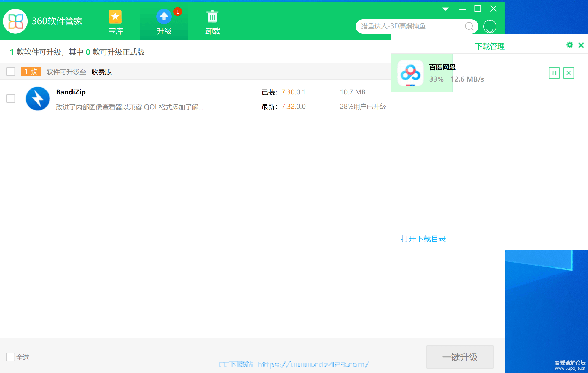The height and width of the screenshot is (373, 588).
Task: Click the red notification badge on 升级
Action: point(178,12)
